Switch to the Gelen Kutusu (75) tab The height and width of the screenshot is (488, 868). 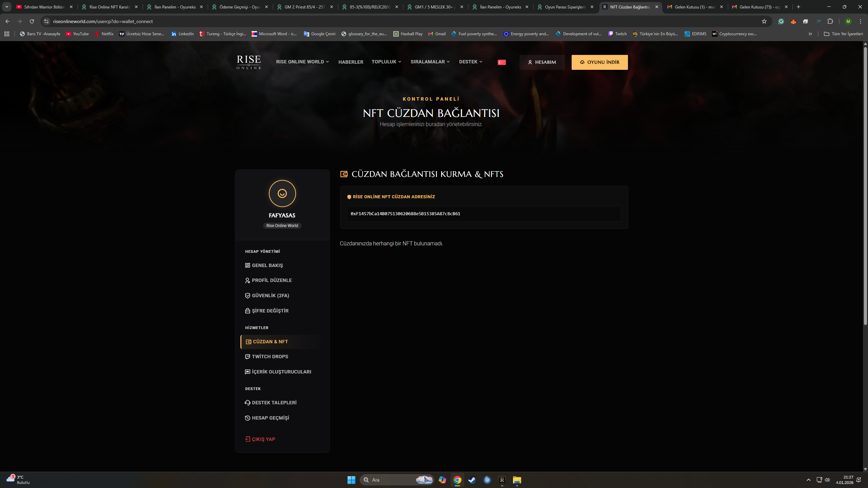point(759,7)
